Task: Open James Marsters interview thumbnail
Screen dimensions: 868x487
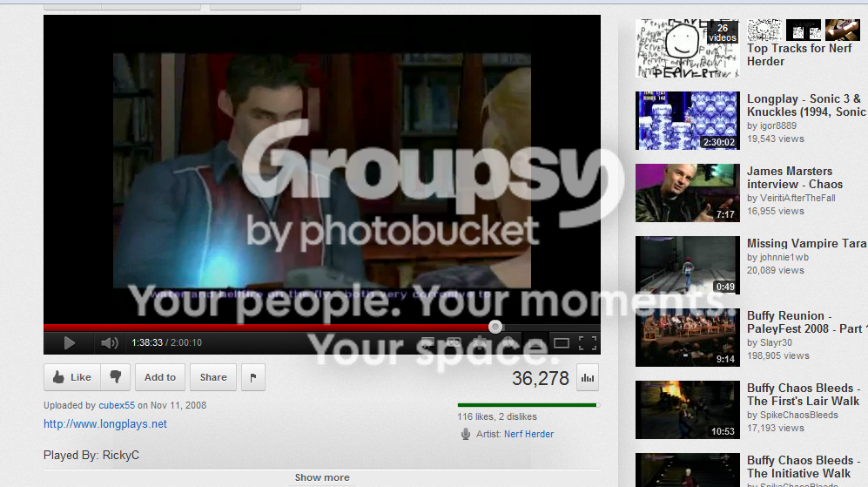Action: 688,193
